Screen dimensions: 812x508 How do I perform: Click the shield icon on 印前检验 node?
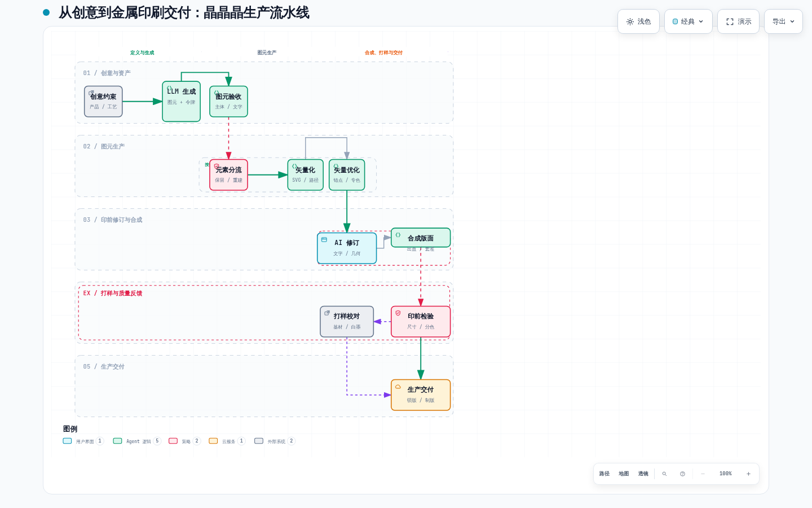398,313
